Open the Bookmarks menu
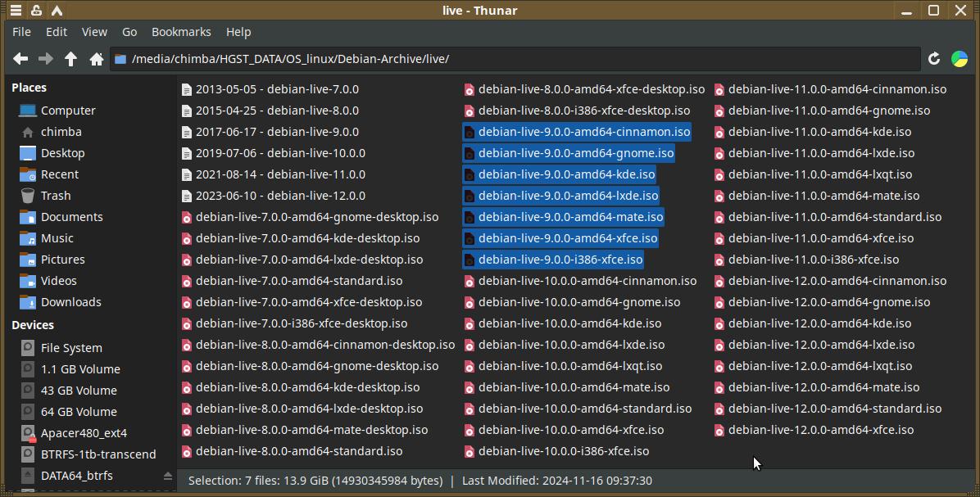Viewport: 980px width, 497px height. pyautogui.click(x=181, y=32)
